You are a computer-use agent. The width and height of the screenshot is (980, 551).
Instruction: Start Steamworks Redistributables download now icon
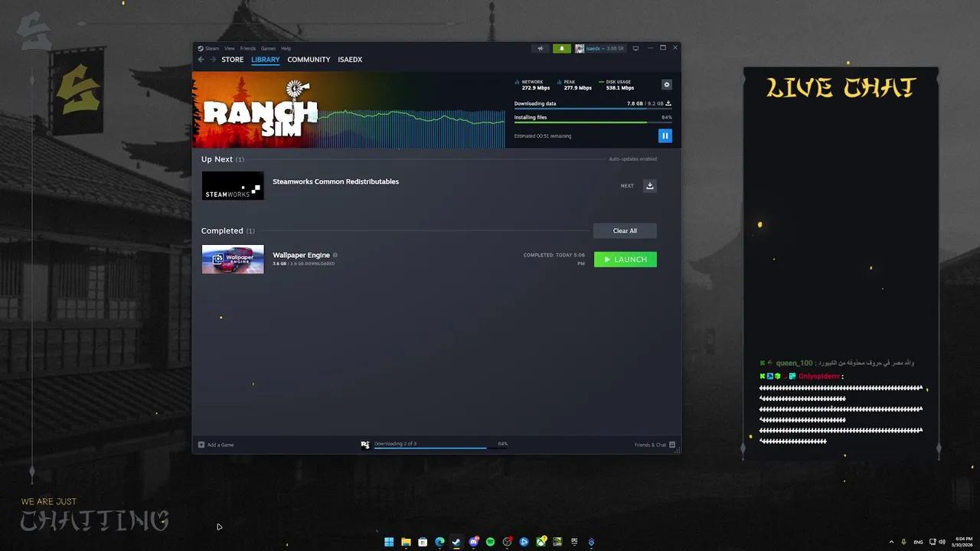coord(650,185)
